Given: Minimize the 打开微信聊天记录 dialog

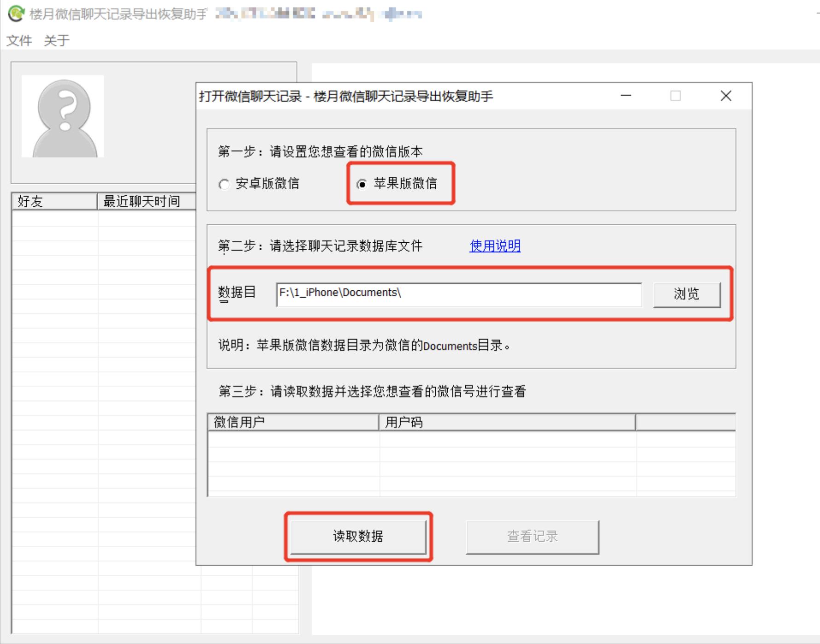Looking at the screenshot, I should [x=626, y=96].
